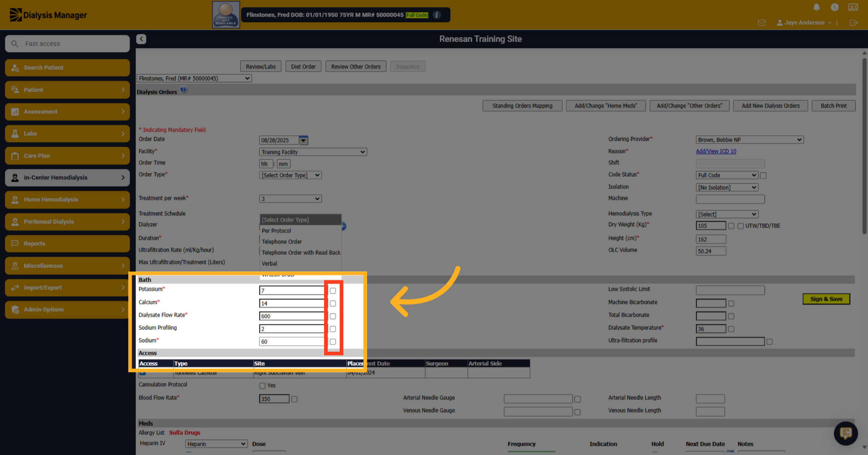The width and height of the screenshot is (868, 455).
Task: Open the Ordering Provider dropdown
Action: 749,140
